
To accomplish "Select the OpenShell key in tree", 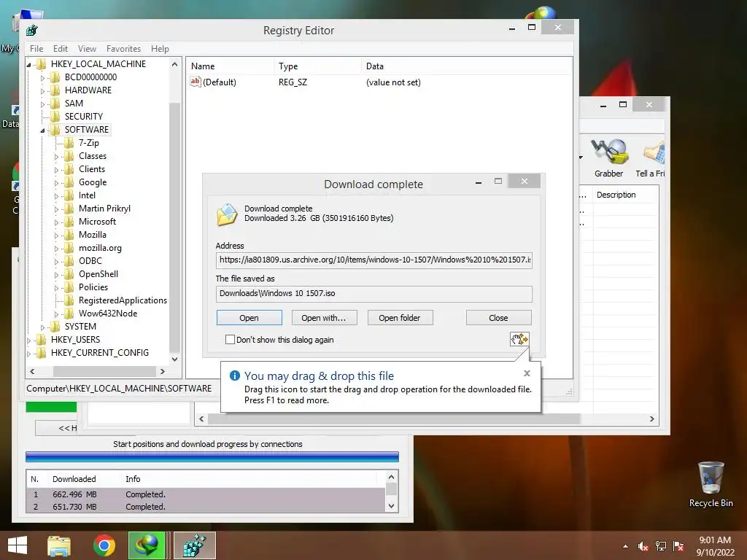I will click(98, 274).
